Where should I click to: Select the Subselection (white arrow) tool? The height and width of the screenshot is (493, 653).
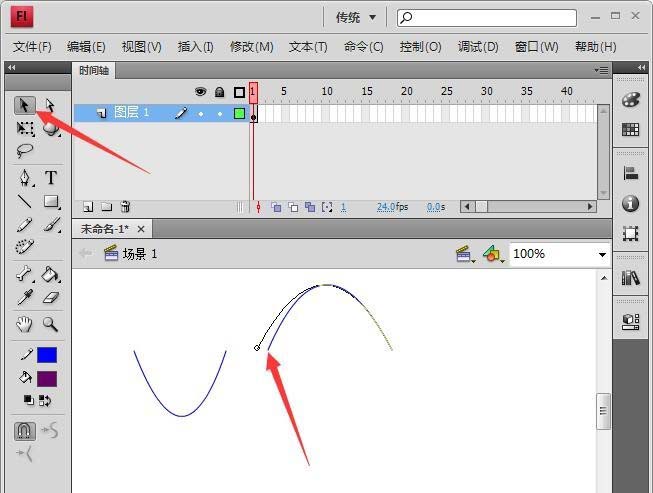pyautogui.click(x=50, y=105)
